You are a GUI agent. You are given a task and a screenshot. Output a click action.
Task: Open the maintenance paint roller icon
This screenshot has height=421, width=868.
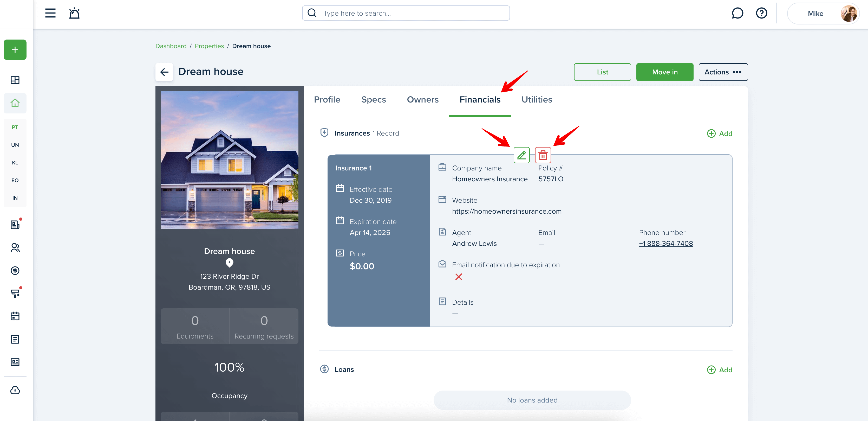15,293
